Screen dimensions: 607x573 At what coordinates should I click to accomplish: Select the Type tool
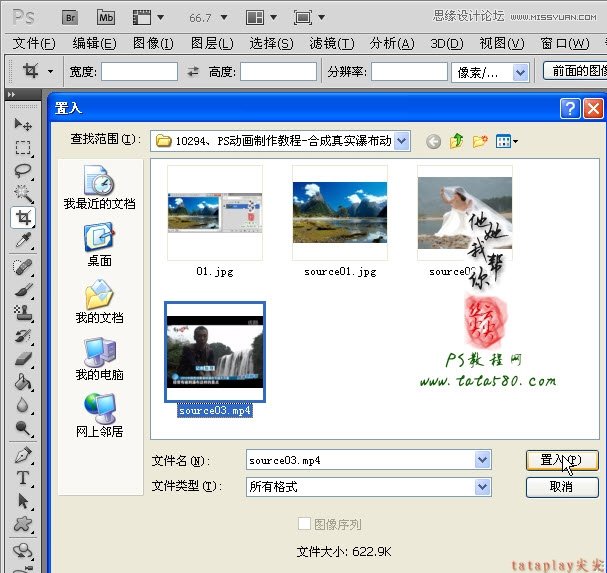click(x=23, y=478)
